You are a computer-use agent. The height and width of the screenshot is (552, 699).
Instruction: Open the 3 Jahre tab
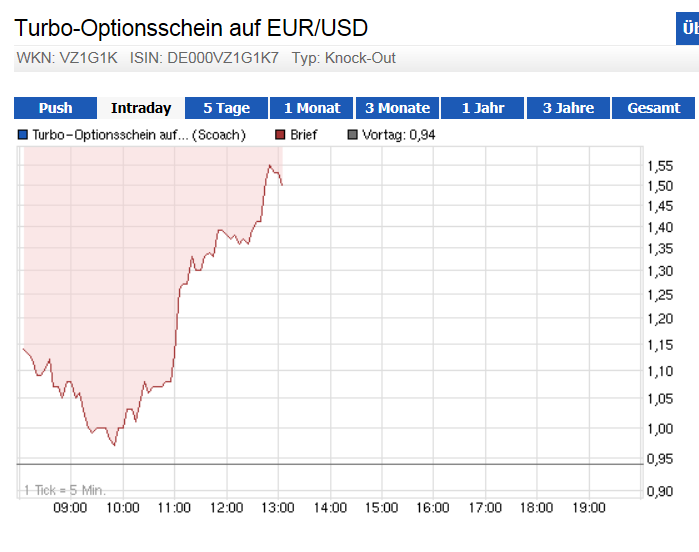(568, 108)
